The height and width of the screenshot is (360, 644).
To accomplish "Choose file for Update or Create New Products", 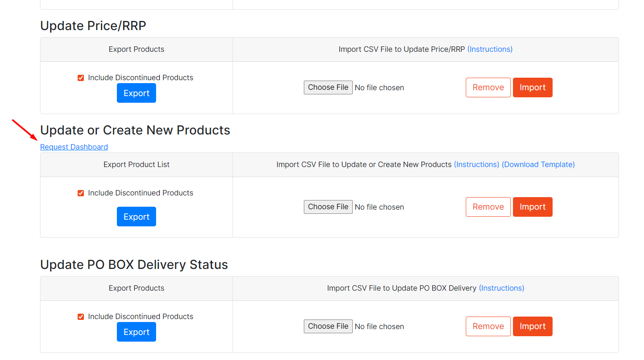I will 328,207.
